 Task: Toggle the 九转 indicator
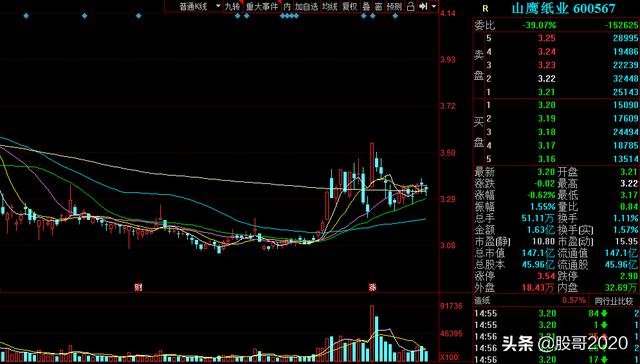coord(233,6)
